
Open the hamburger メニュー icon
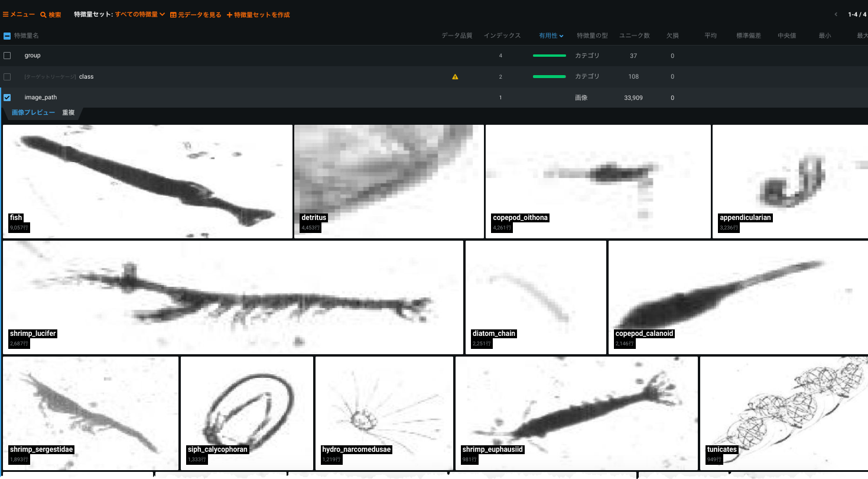[6, 15]
